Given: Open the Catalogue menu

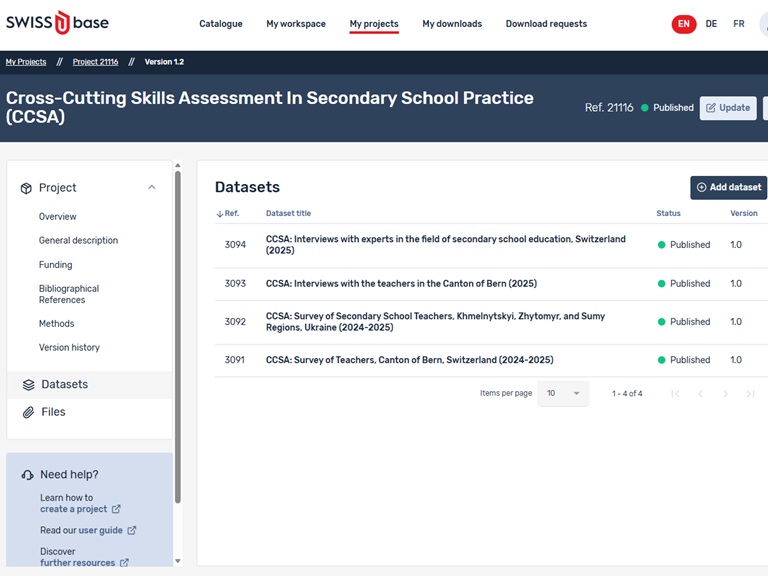Looking at the screenshot, I should 220,24.
